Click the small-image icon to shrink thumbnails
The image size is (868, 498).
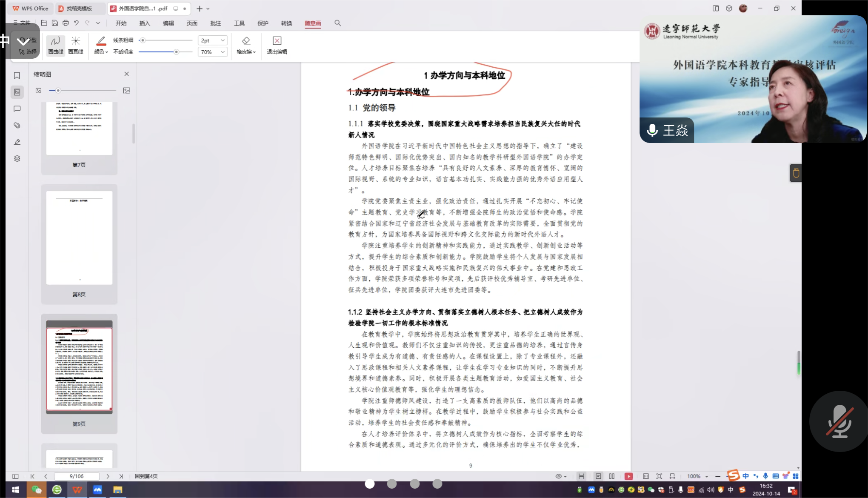(x=39, y=90)
